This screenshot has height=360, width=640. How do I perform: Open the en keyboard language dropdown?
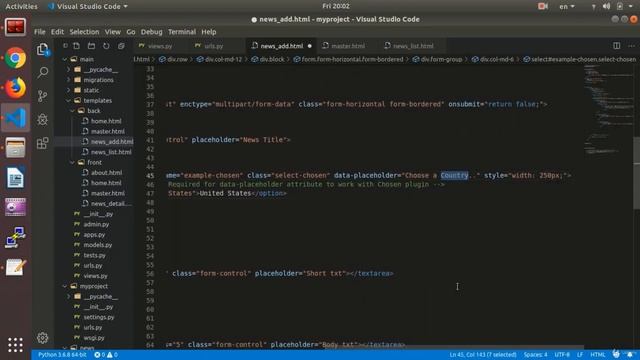click(x=567, y=6)
